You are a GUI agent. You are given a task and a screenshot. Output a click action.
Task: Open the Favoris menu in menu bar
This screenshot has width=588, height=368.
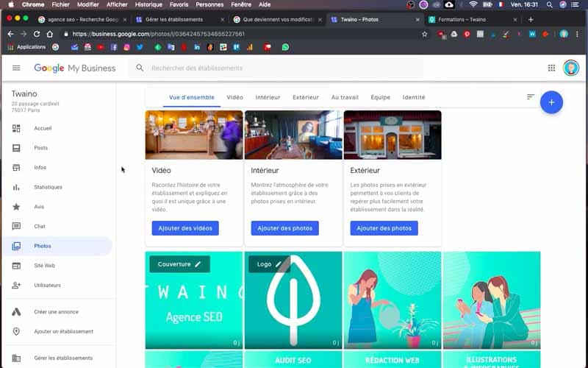pyautogui.click(x=179, y=4)
